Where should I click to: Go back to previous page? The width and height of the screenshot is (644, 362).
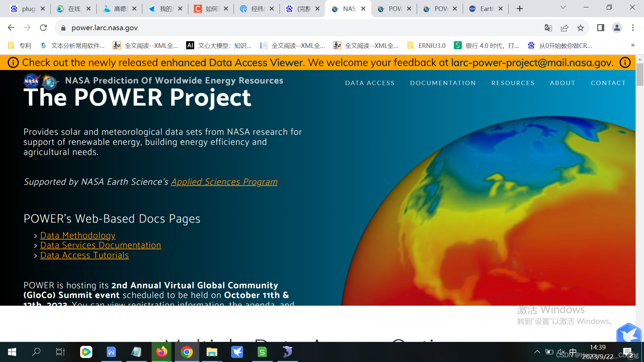click(11, 28)
